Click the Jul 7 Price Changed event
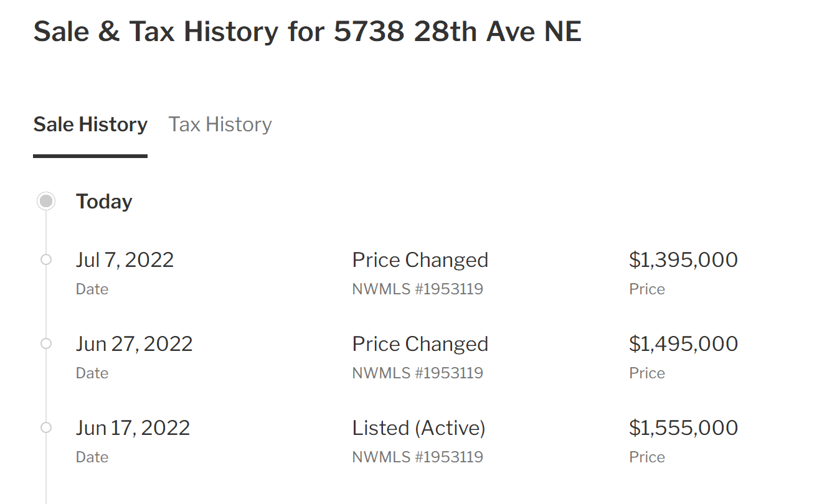This screenshot has height=504, width=822. pos(420,259)
